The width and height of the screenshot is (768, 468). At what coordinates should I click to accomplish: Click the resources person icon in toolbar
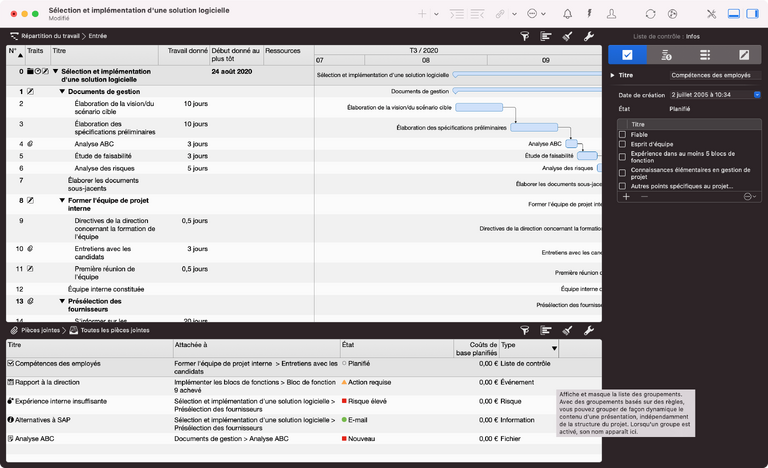point(611,14)
